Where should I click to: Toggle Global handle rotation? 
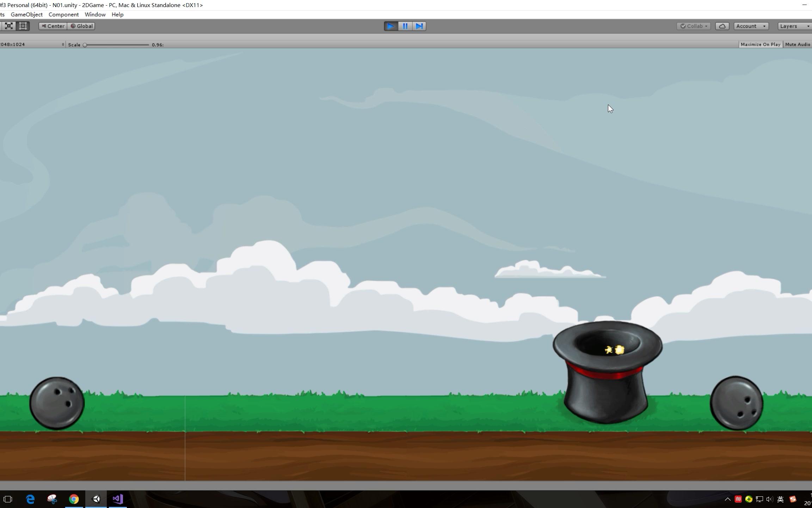(x=81, y=26)
